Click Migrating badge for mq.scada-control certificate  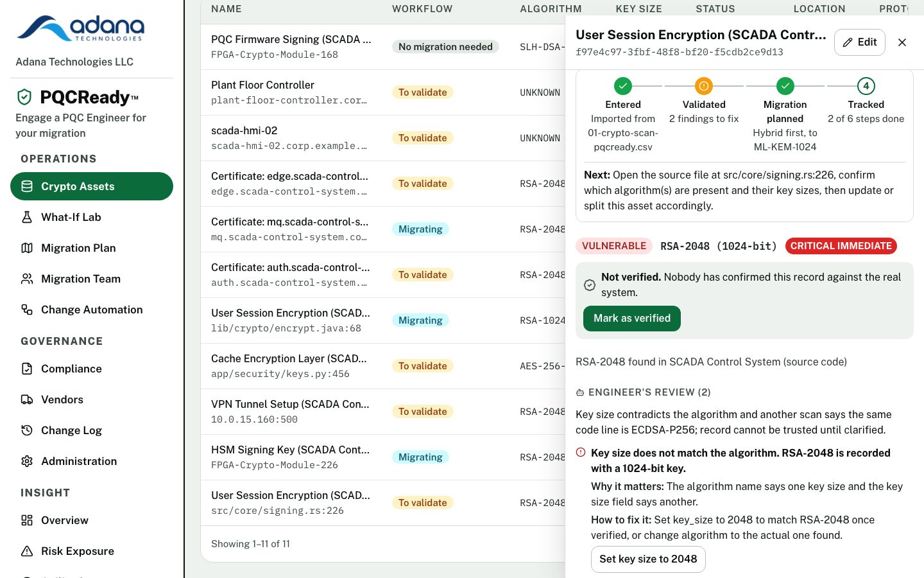click(420, 229)
